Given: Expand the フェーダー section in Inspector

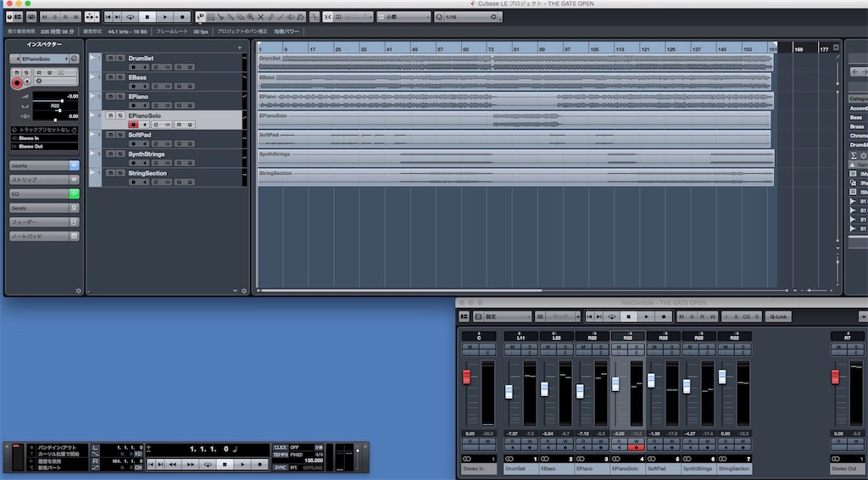Looking at the screenshot, I should click(44, 222).
